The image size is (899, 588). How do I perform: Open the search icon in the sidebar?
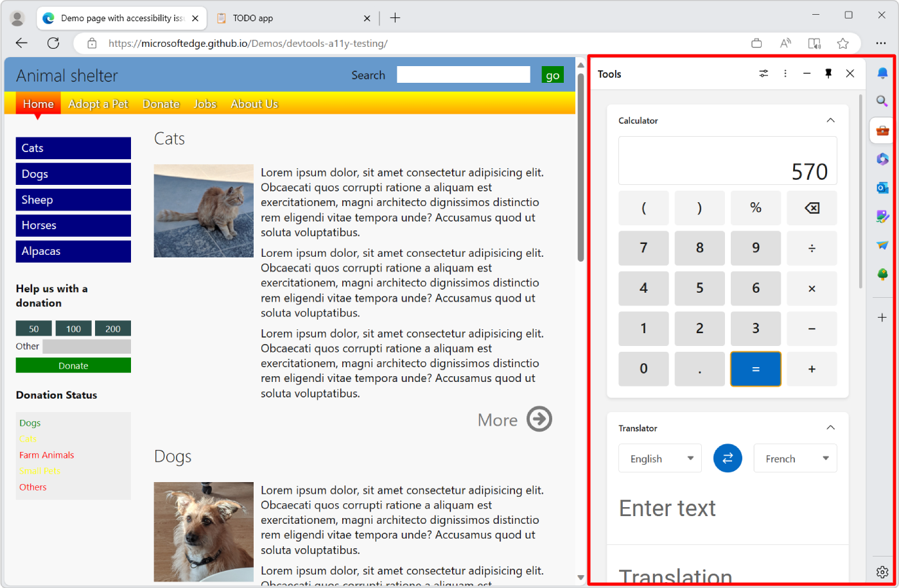(x=882, y=101)
